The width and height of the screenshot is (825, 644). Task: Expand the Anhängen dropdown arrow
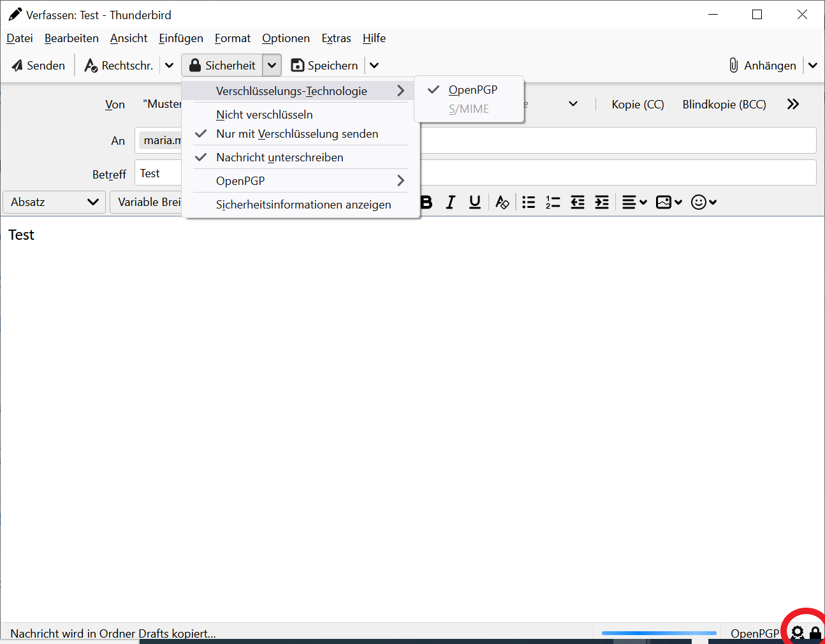pos(813,66)
